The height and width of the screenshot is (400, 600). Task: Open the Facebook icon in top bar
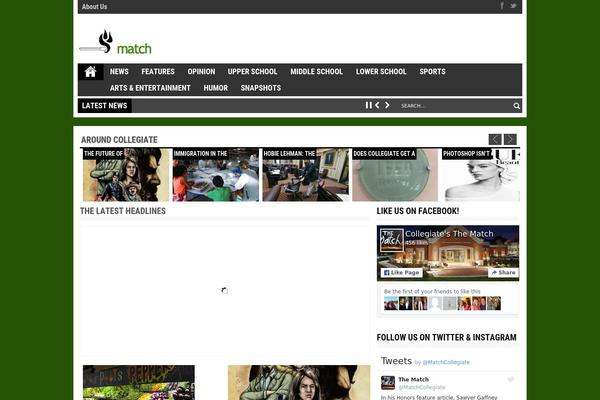pos(502,6)
